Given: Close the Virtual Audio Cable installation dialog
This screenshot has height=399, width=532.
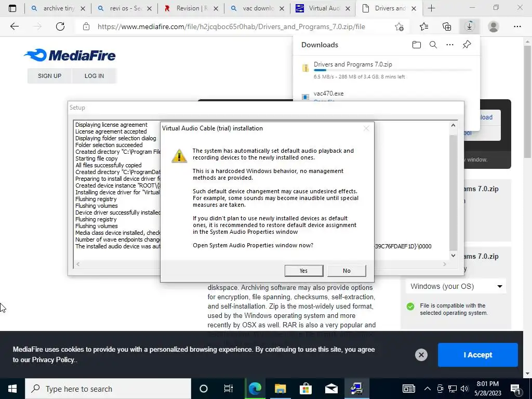Looking at the screenshot, I should [366, 128].
